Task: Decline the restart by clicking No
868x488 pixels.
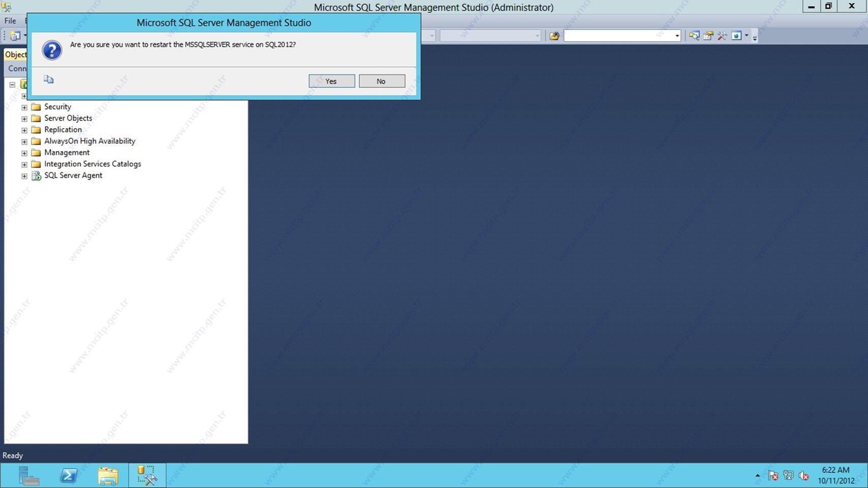Action: 382,81
